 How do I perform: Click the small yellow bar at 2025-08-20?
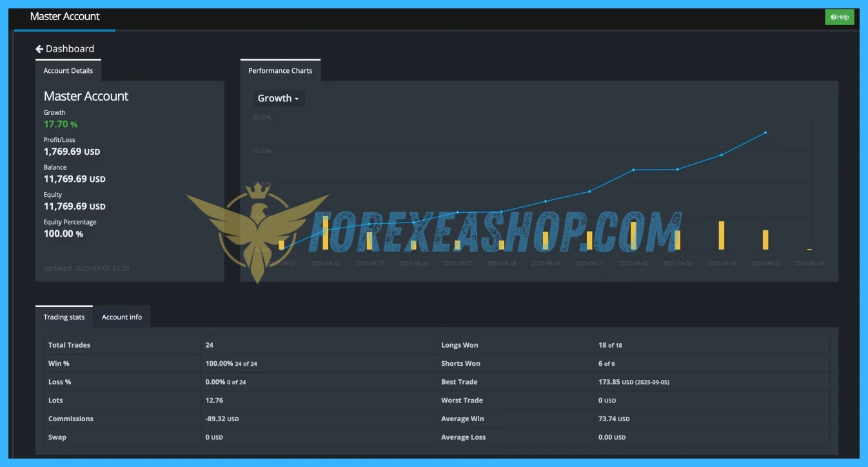point(809,249)
